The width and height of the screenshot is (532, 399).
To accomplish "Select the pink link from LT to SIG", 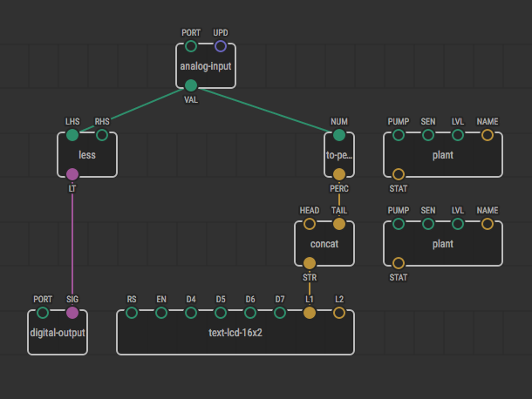I will pyautogui.click(x=72, y=244).
